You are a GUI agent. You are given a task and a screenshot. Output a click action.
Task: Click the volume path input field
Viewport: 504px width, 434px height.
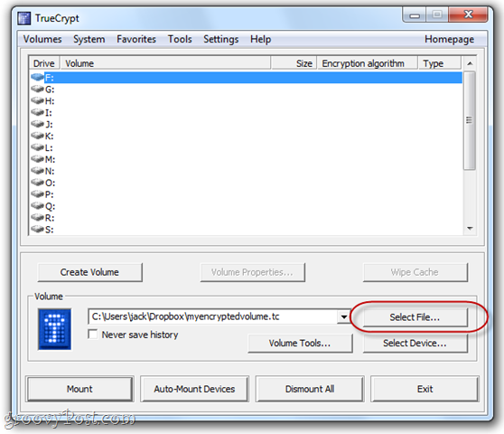[x=212, y=316]
